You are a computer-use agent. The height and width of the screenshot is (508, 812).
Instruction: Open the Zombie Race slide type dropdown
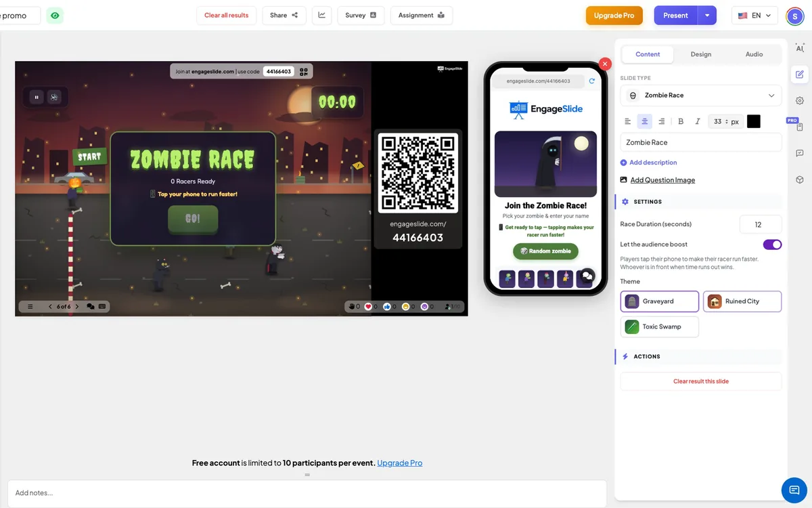click(701, 96)
